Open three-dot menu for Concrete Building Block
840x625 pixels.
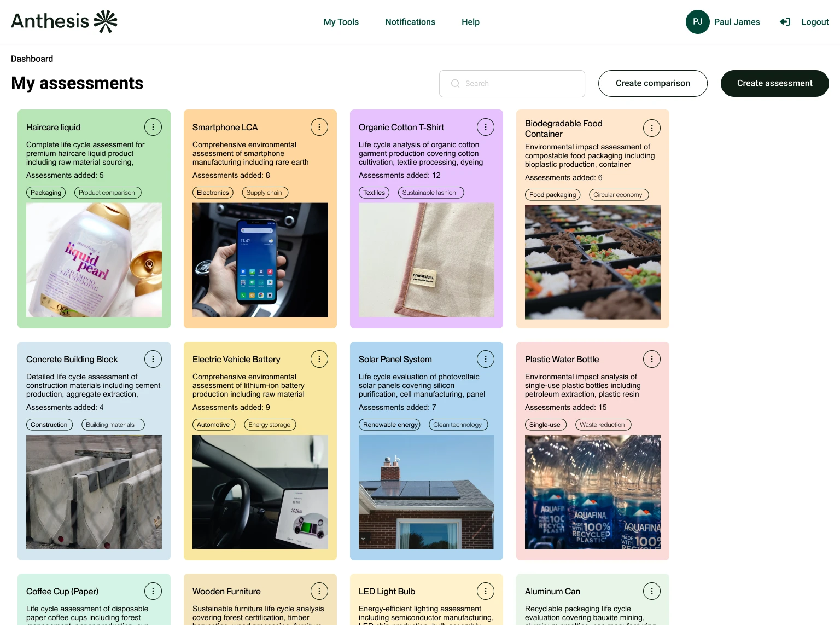(x=153, y=359)
